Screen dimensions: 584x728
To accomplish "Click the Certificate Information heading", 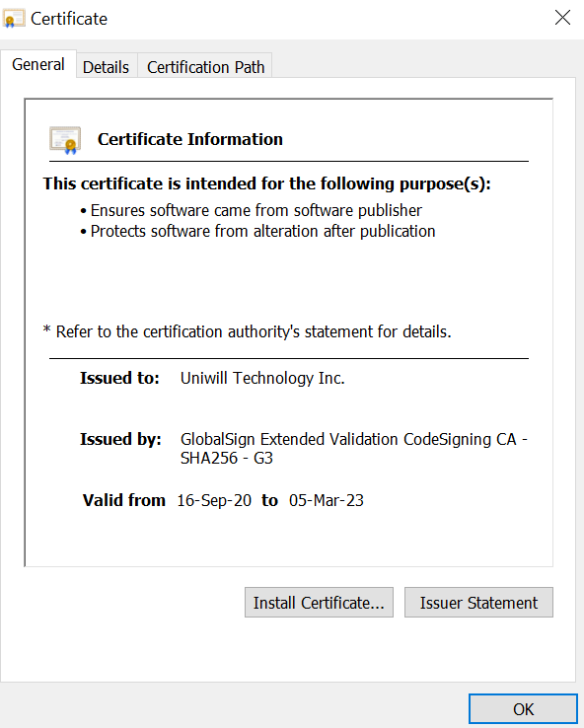I will pyautogui.click(x=189, y=139).
